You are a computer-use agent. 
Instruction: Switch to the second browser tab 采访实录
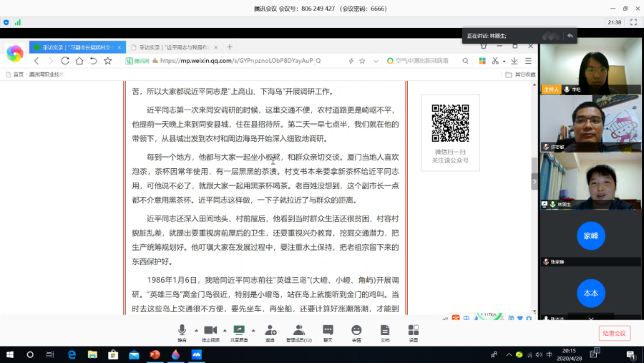(172, 47)
